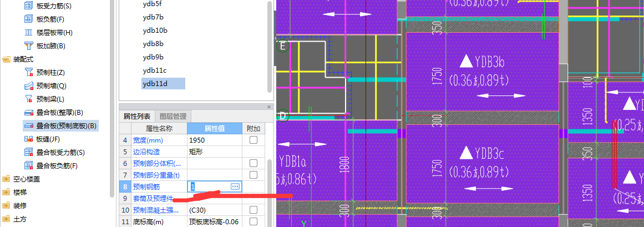Select the 预制柱(Z) component icon
Image resolution: width=644 pixels, height=227 pixels.
(28, 73)
